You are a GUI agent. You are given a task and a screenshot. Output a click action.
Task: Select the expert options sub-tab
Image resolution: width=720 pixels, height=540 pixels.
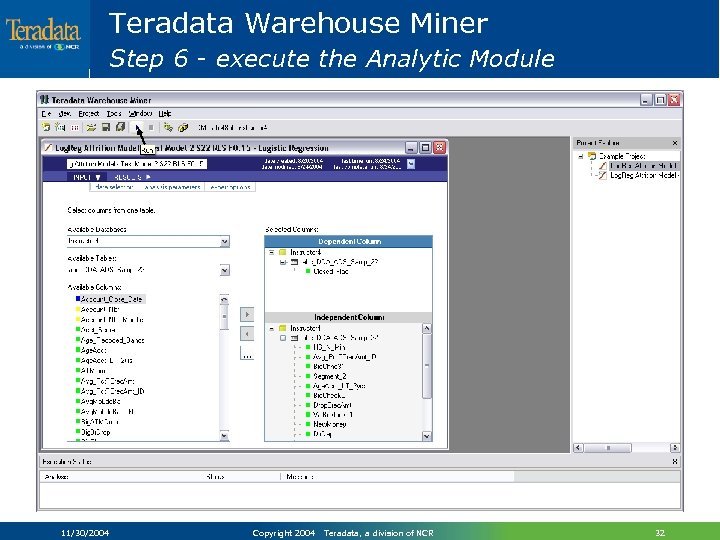231,187
